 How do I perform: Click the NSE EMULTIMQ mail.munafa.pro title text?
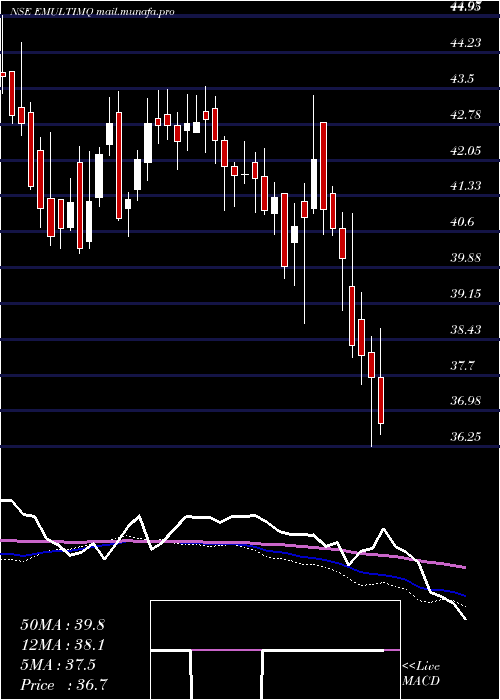93,12
